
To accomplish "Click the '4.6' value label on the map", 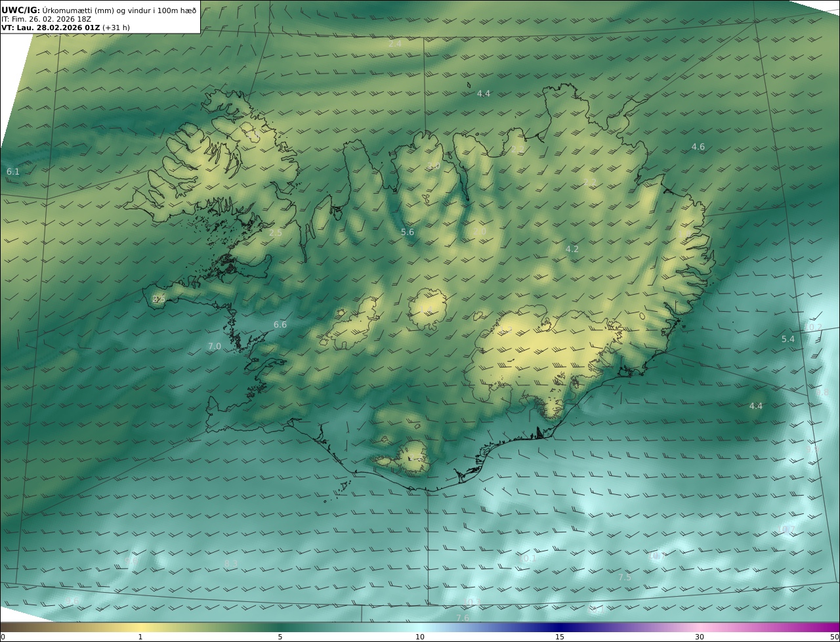I will pos(698,147).
